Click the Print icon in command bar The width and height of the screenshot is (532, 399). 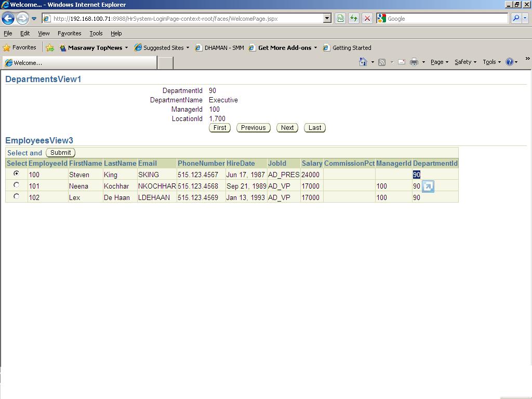tap(414, 62)
